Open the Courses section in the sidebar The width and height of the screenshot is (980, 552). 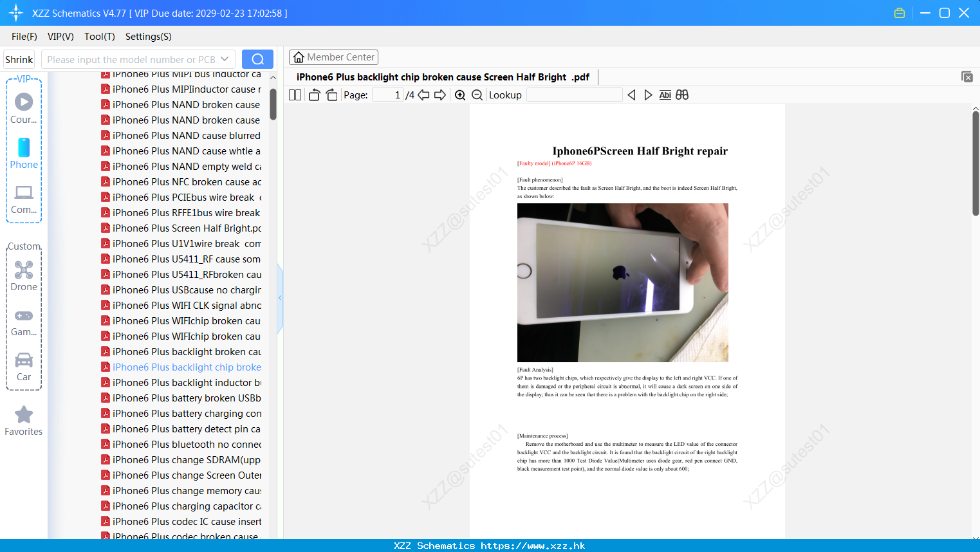(x=24, y=108)
